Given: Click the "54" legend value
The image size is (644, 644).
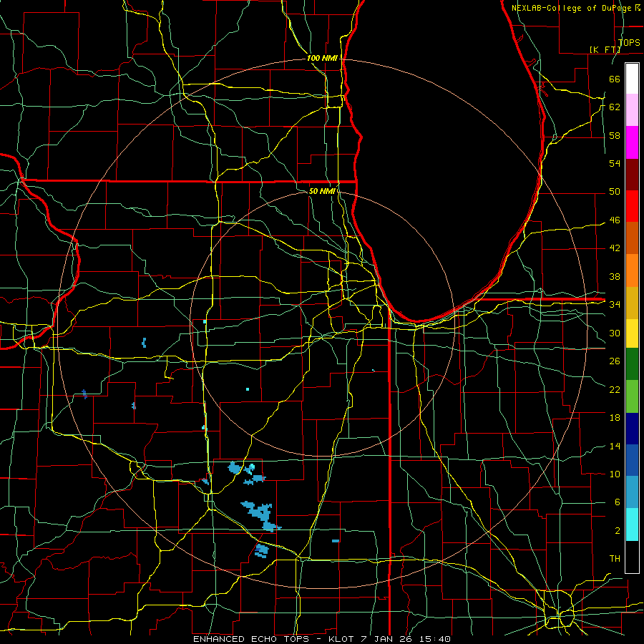Looking at the screenshot, I should point(615,163).
